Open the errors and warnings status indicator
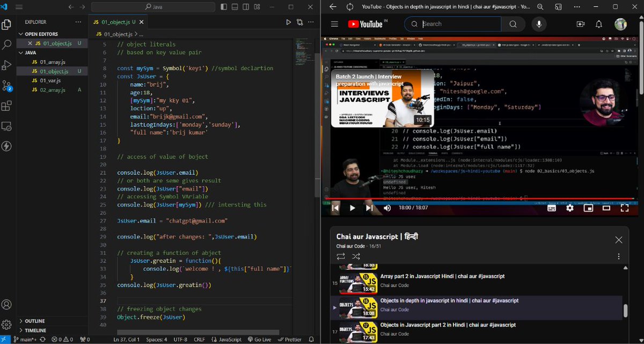 (x=62, y=339)
